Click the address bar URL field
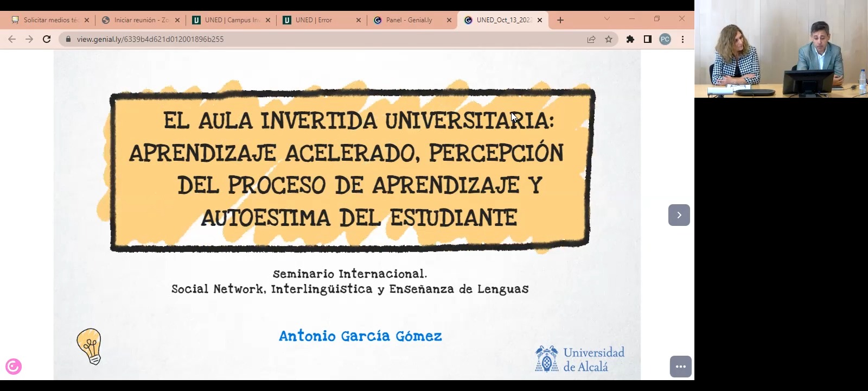This screenshot has height=391, width=868. [x=325, y=39]
